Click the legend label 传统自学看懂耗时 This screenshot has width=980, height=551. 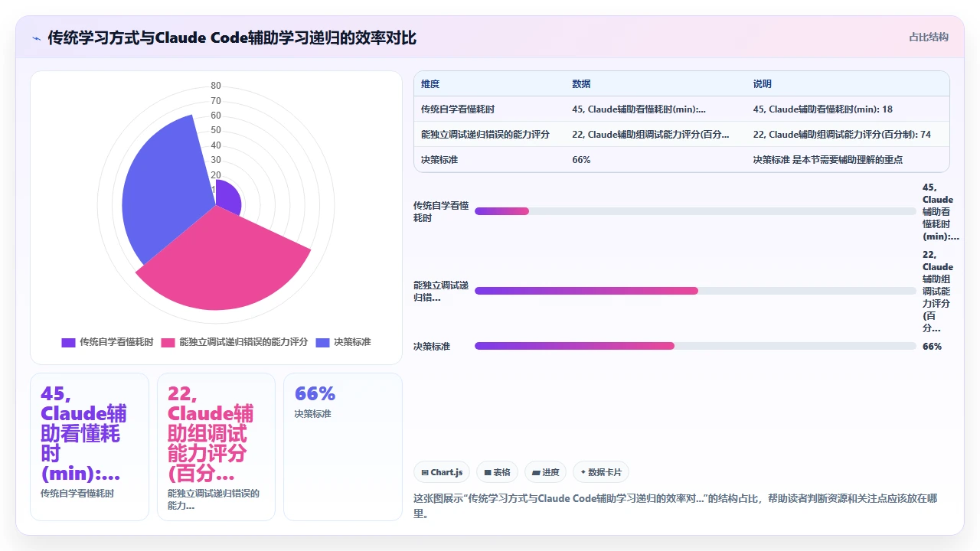point(116,342)
